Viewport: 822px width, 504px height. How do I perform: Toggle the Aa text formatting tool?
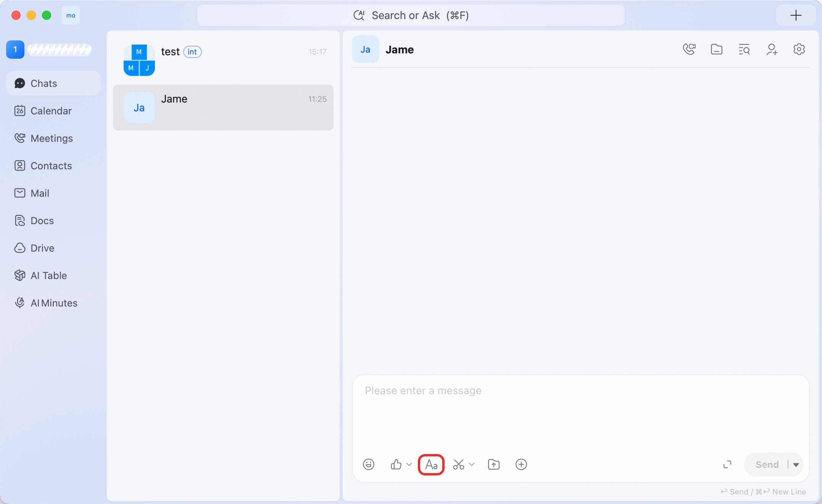(x=431, y=464)
